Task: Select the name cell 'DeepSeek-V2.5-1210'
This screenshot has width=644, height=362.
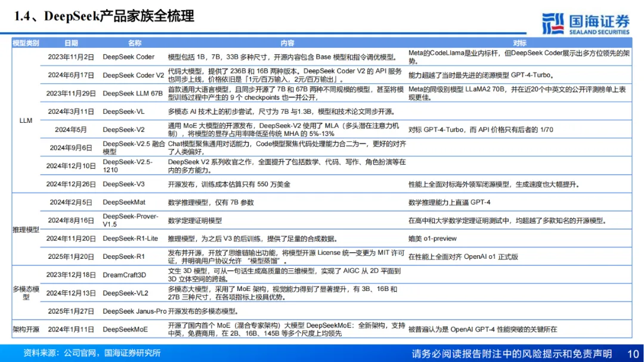Action: (128, 166)
